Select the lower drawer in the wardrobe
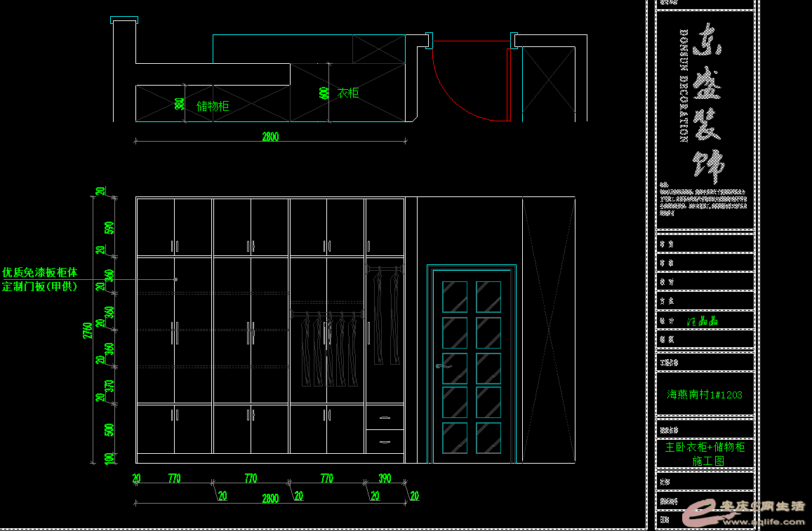Screen dimensions: 812x531 pyautogui.click(x=385, y=441)
